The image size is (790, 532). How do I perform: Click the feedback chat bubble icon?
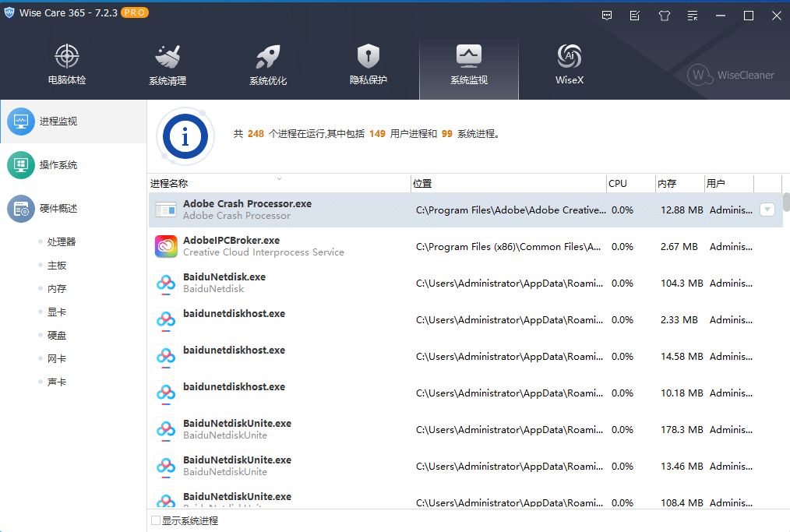click(608, 16)
